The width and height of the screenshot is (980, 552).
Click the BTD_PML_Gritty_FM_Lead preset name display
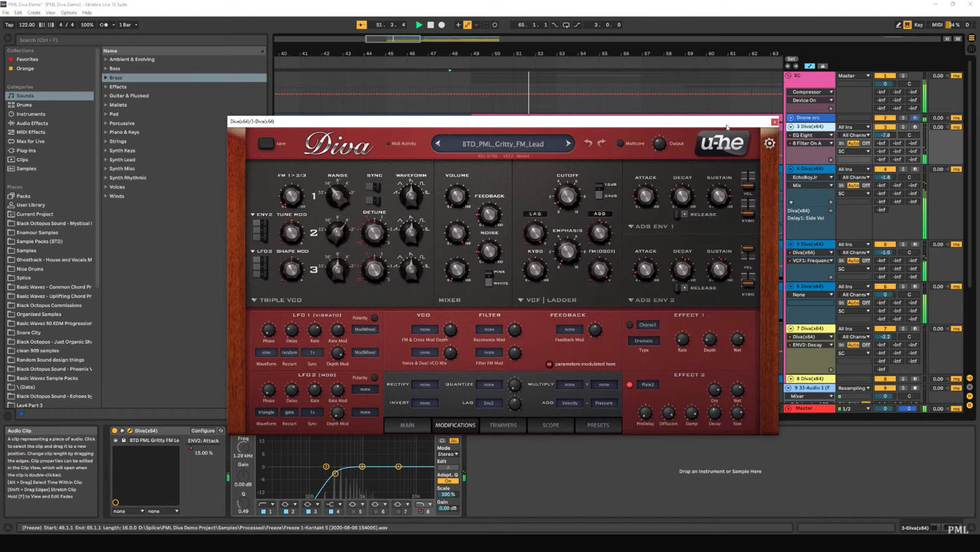click(x=503, y=144)
